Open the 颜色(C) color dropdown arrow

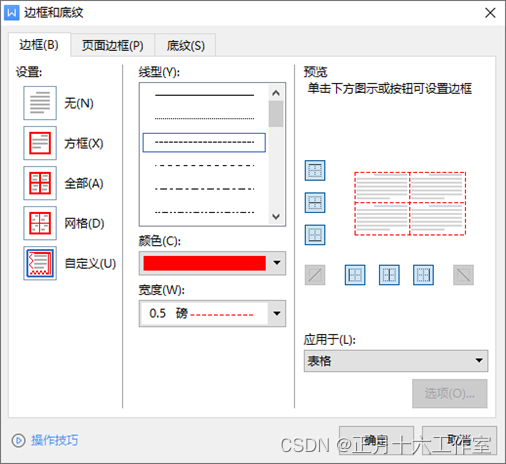(277, 263)
